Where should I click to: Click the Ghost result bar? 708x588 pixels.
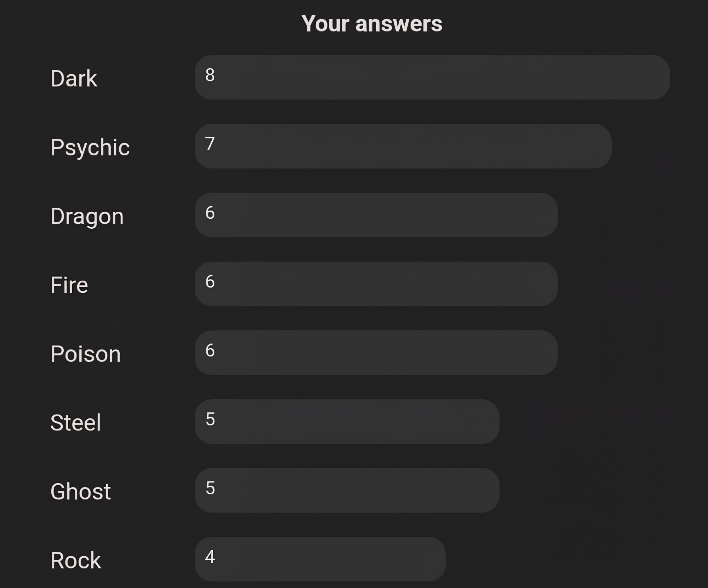pyautogui.click(x=347, y=490)
